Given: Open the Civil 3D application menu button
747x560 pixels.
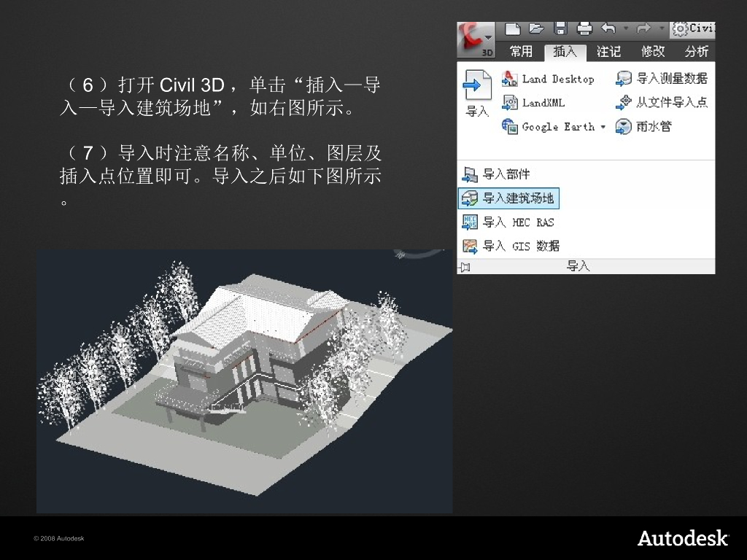Looking at the screenshot, I should point(476,40).
